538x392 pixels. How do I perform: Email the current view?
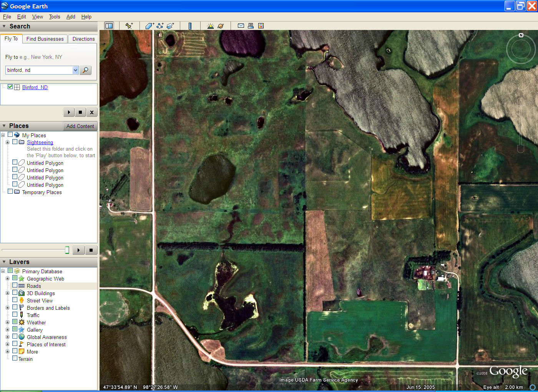241,26
